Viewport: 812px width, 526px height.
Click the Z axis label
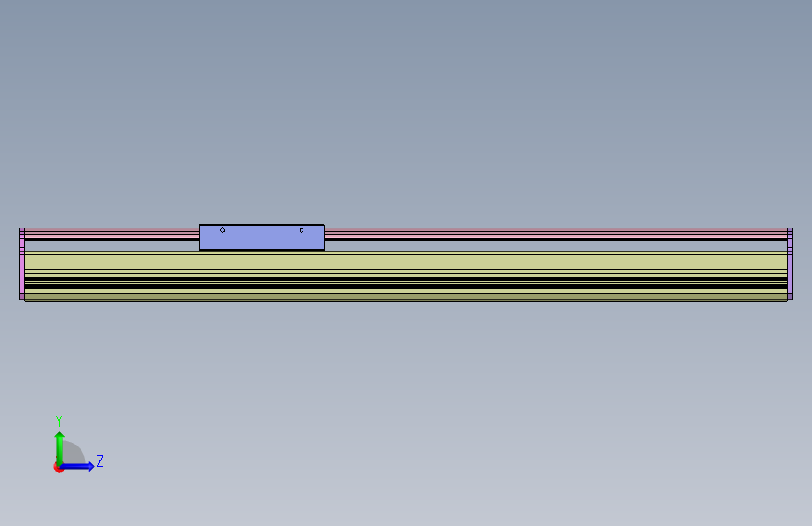tap(100, 460)
